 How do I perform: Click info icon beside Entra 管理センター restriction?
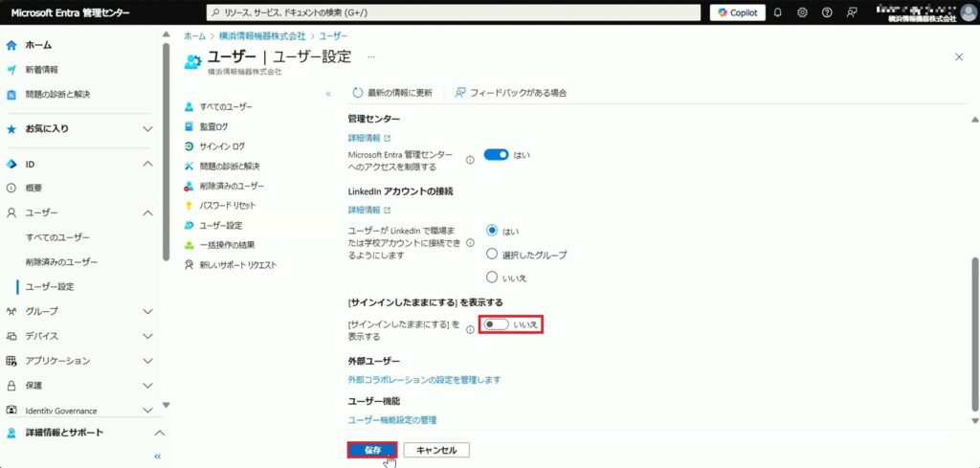point(470,160)
